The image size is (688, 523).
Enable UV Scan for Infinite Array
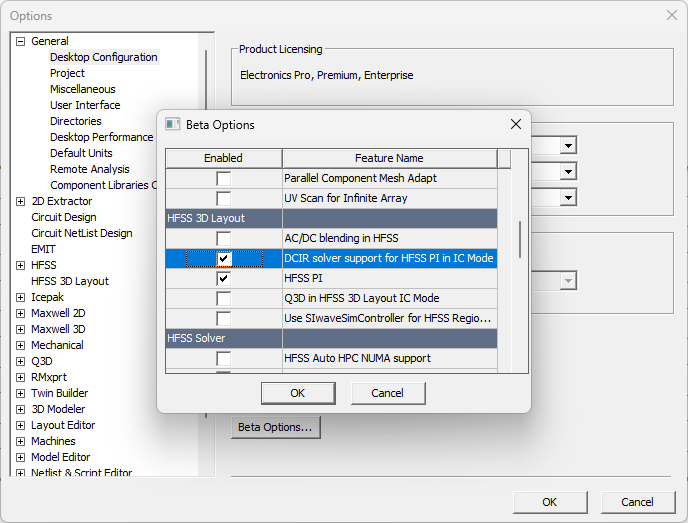(x=224, y=198)
